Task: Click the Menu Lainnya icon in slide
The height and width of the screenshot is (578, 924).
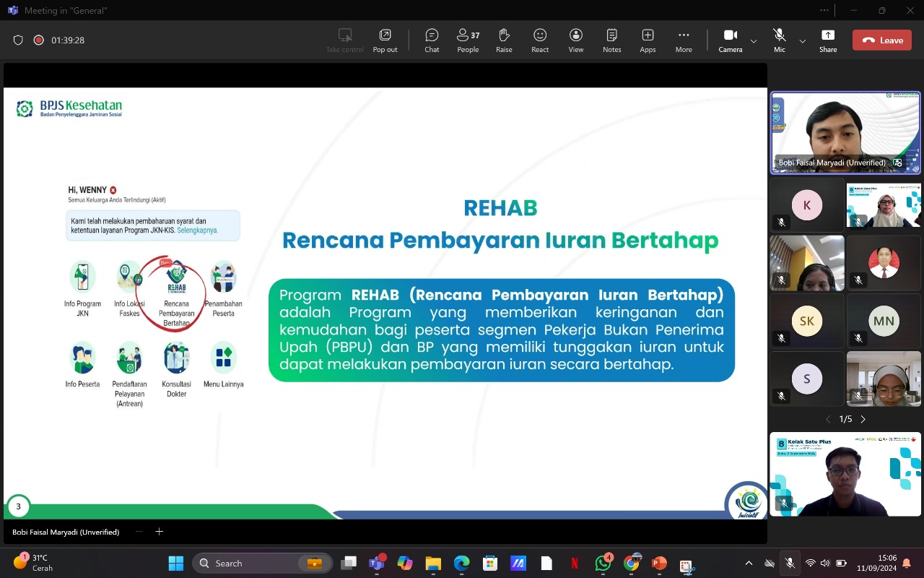Action: pos(223,358)
